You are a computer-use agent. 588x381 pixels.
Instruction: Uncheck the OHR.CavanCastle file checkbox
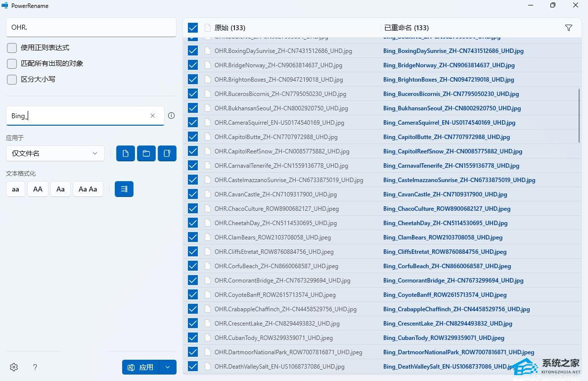click(193, 194)
